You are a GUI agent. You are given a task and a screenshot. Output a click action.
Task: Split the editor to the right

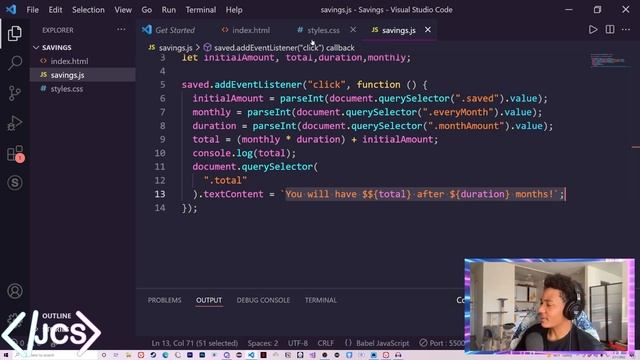610,30
